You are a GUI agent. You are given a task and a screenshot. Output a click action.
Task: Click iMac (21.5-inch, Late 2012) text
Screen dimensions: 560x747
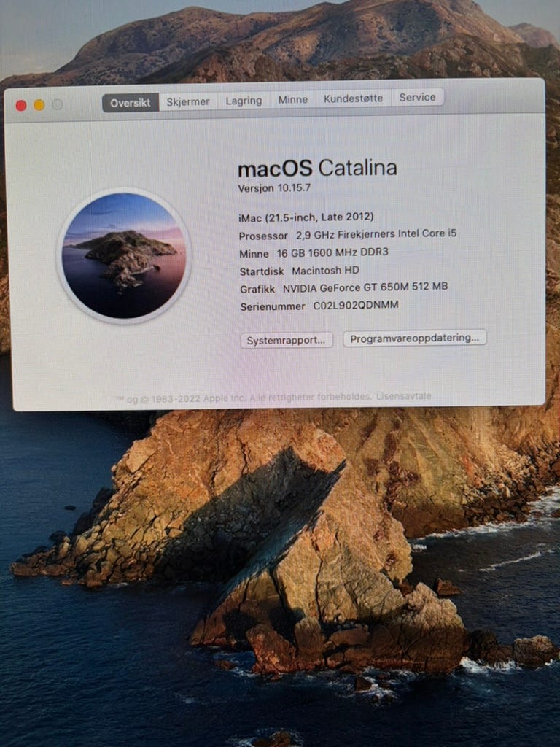[x=306, y=217]
